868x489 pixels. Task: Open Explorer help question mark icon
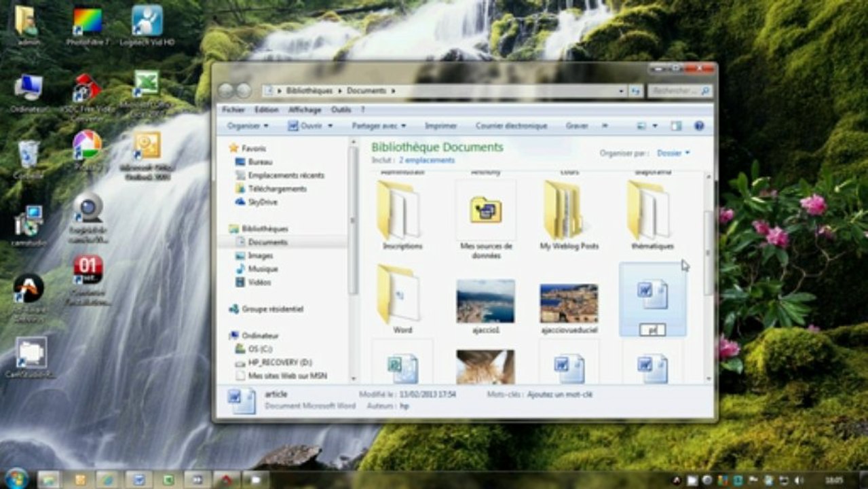pos(699,126)
